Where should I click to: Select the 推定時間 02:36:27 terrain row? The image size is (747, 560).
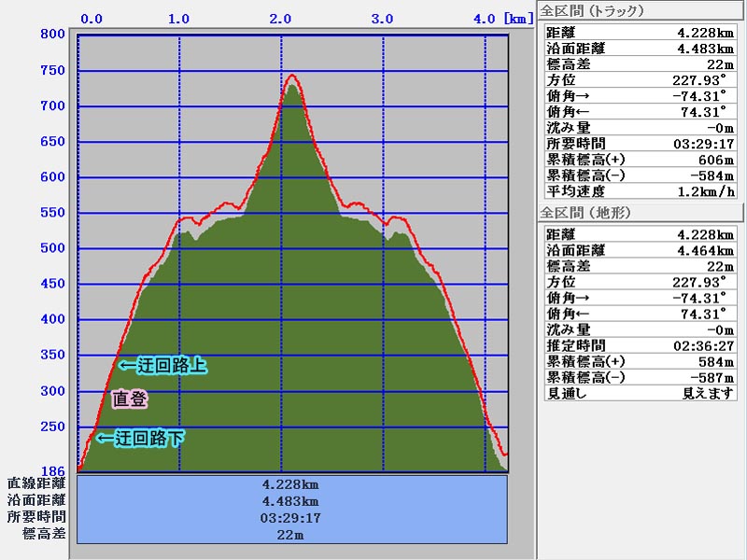pos(639,346)
